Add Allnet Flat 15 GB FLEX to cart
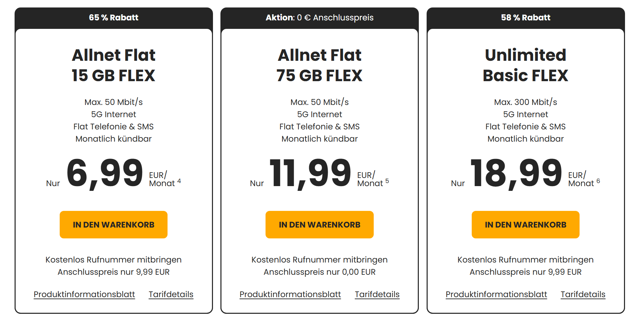Screen dimensions: 644x325 [113, 224]
